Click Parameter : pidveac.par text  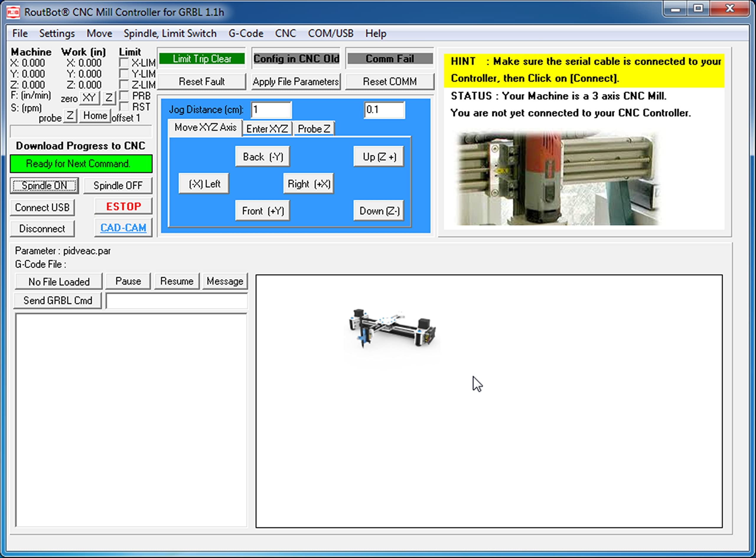click(63, 251)
